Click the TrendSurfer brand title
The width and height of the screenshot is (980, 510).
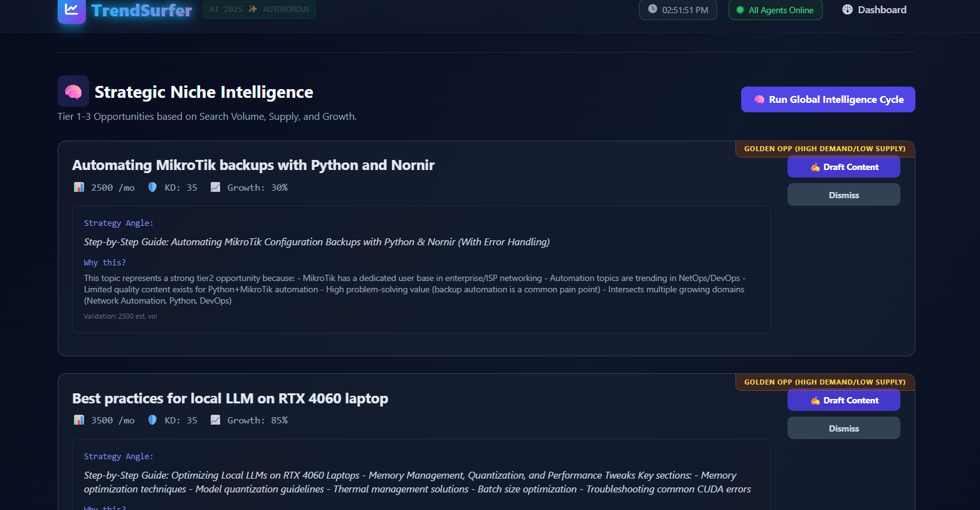[x=142, y=10]
